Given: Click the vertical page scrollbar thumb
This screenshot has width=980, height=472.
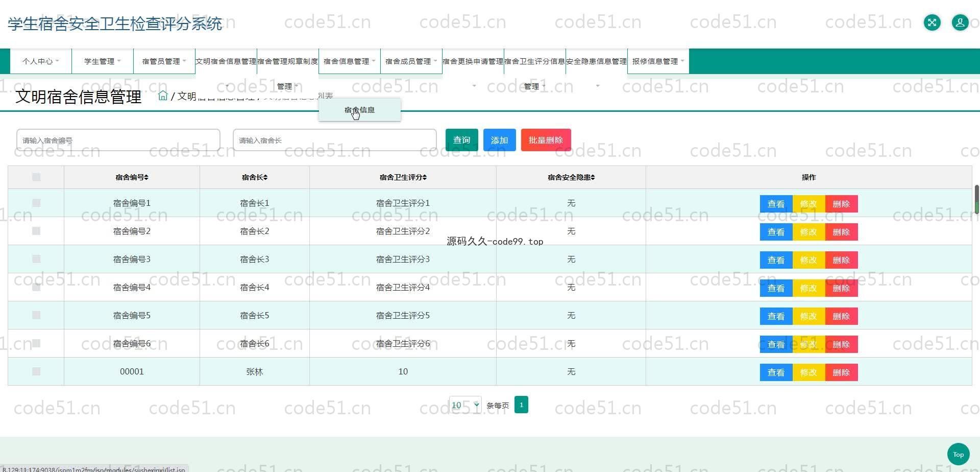Looking at the screenshot, I should tap(977, 199).
